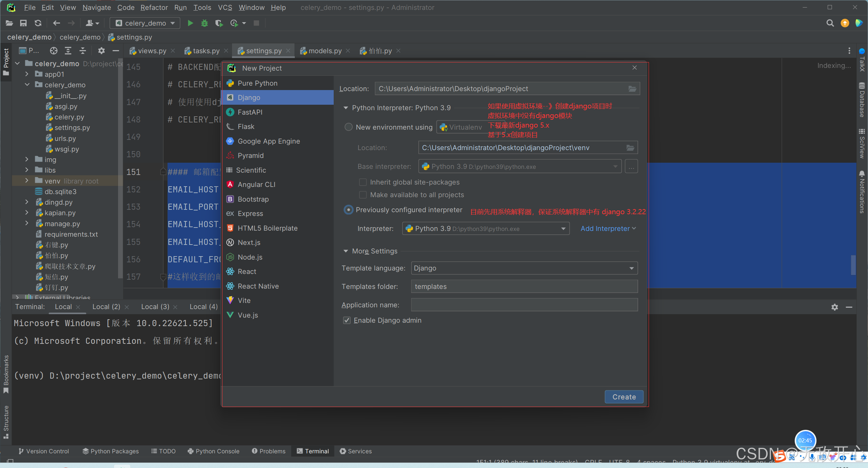Click the Stop square icon in toolbar
Viewport: 868px width, 468px height.
click(x=256, y=23)
